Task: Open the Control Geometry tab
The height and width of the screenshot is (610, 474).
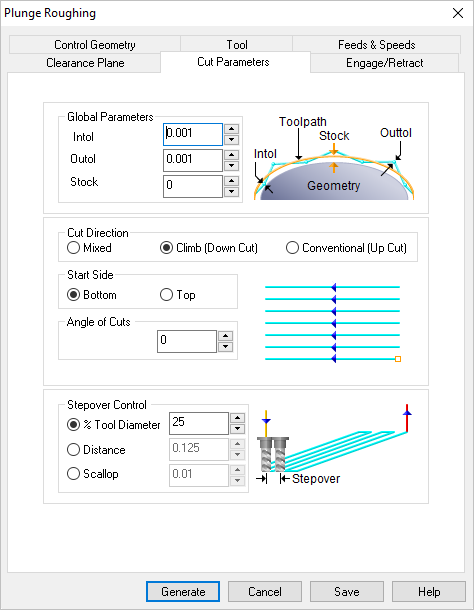Action: point(95,45)
